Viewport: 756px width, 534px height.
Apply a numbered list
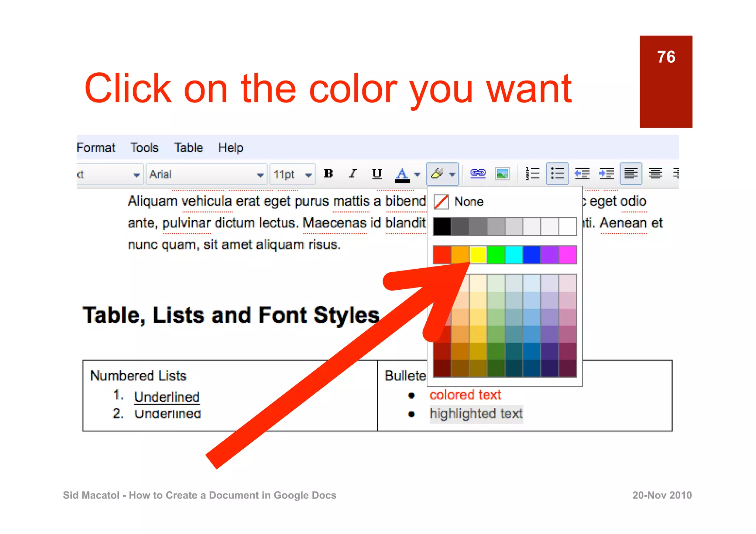tap(532, 173)
